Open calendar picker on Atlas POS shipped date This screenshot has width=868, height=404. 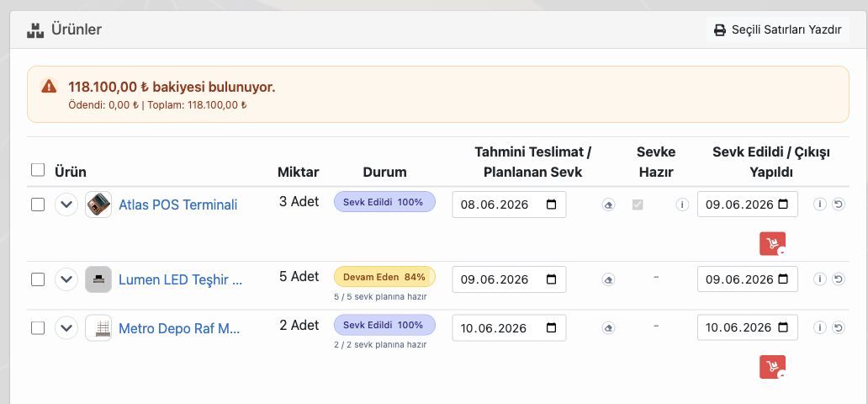[x=783, y=204]
